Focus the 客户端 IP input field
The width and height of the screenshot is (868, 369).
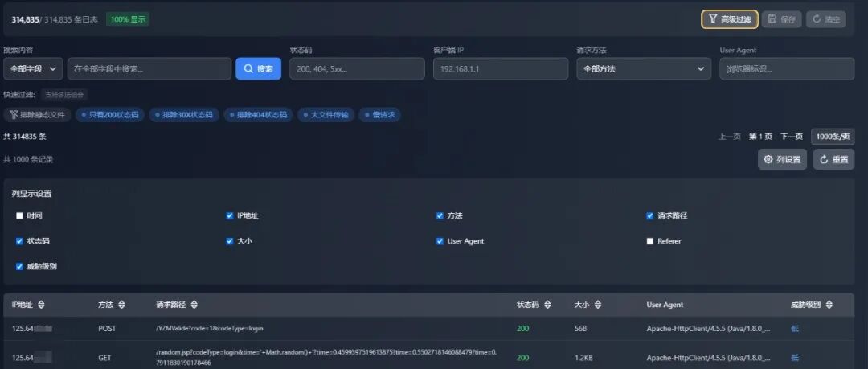pyautogui.click(x=501, y=68)
